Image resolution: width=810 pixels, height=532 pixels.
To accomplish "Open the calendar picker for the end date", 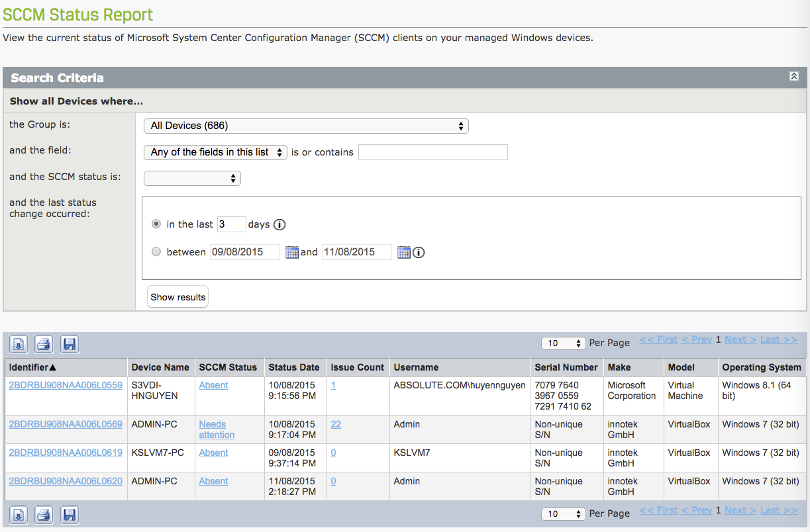I will (404, 252).
